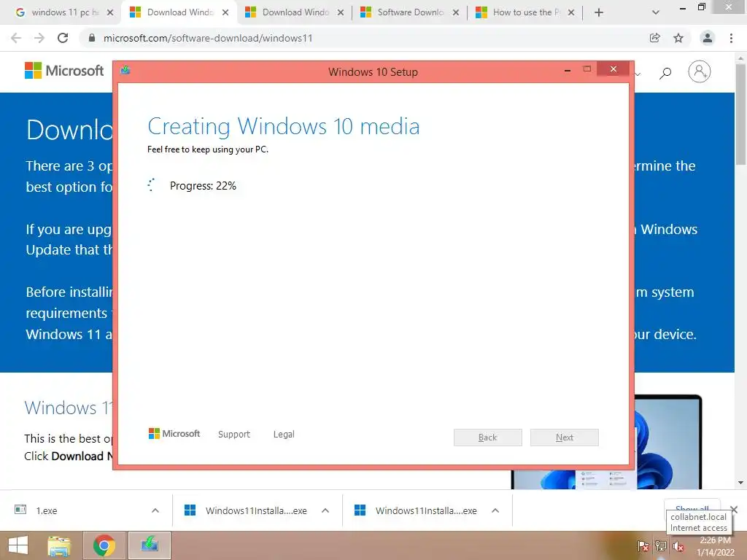This screenshot has height=560, width=747.
Task: Click the network tray icon
Action: 661,546
